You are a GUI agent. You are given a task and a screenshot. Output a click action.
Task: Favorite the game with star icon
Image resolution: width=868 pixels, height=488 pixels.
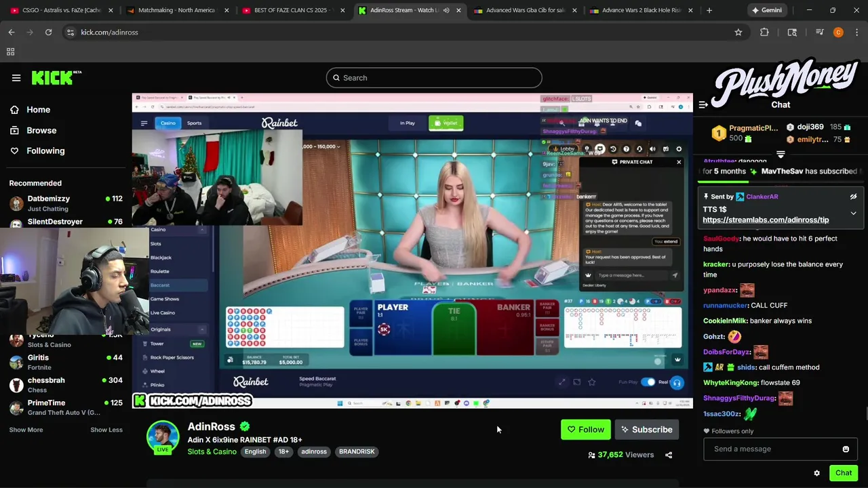[591, 383]
